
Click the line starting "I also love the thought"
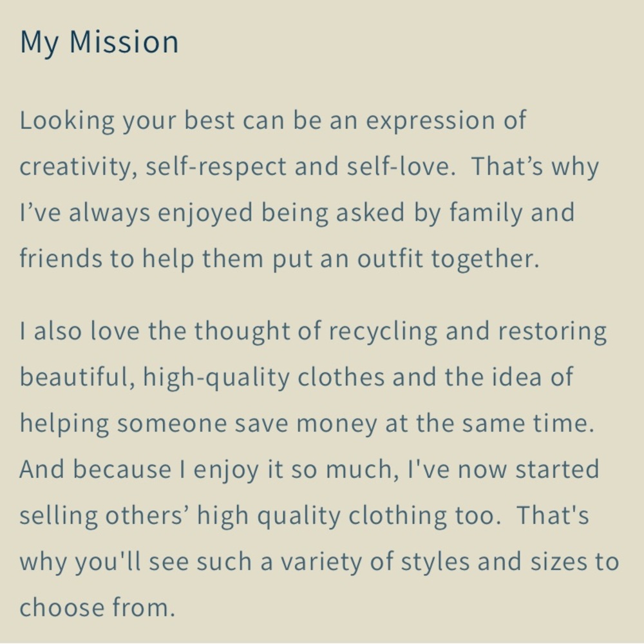[313, 332]
